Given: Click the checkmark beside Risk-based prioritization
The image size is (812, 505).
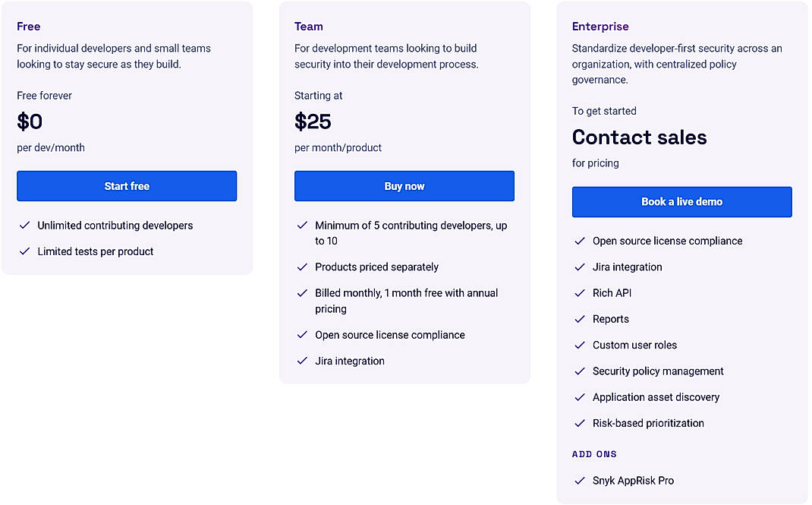Looking at the screenshot, I should pyautogui.click(x=579, y=423).
